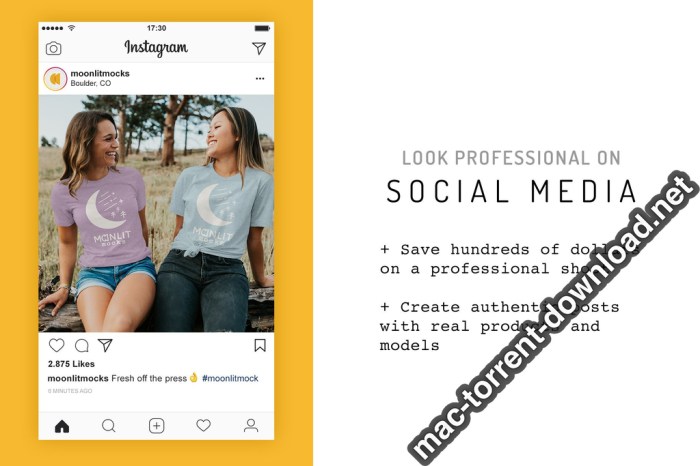Open comments with speech bubble icon
The width and height of the screenshot is (700, 466).
(82, 345)
